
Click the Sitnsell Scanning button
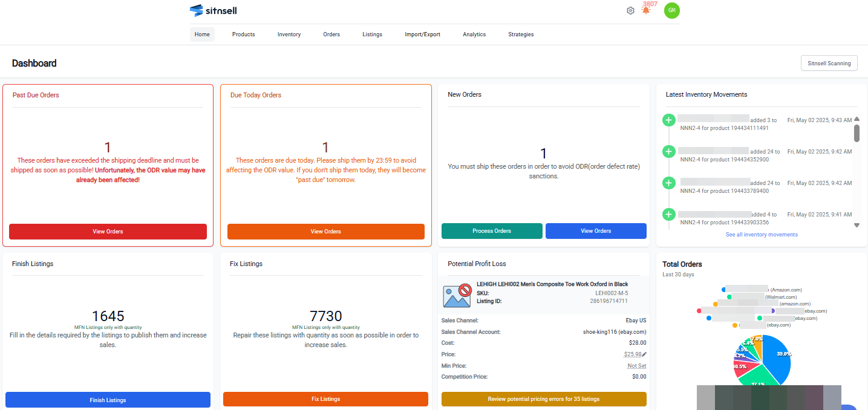[829, 63]
